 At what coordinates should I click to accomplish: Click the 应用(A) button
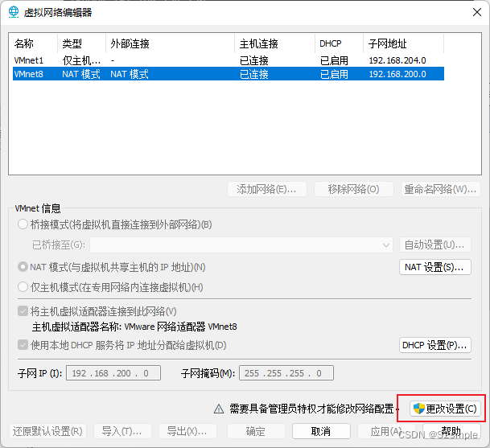point(386,431)
